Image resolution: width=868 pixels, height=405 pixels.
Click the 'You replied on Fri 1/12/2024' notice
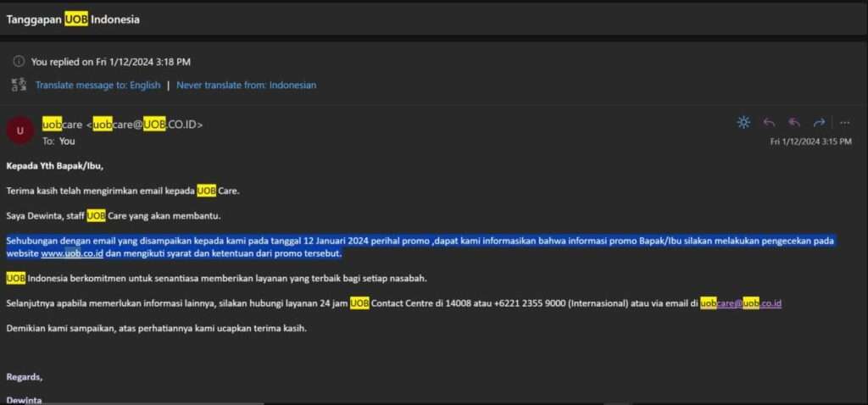coord(110,62)
